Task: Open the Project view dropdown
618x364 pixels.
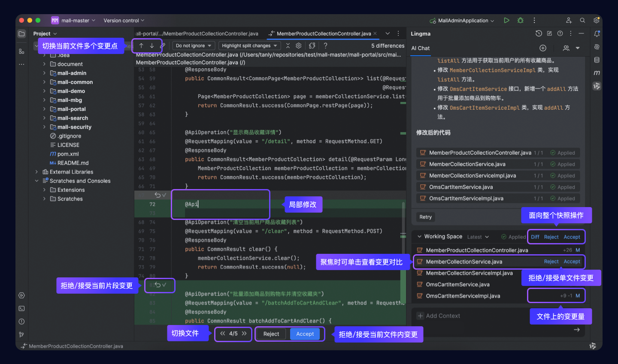Action: (45, 34)
